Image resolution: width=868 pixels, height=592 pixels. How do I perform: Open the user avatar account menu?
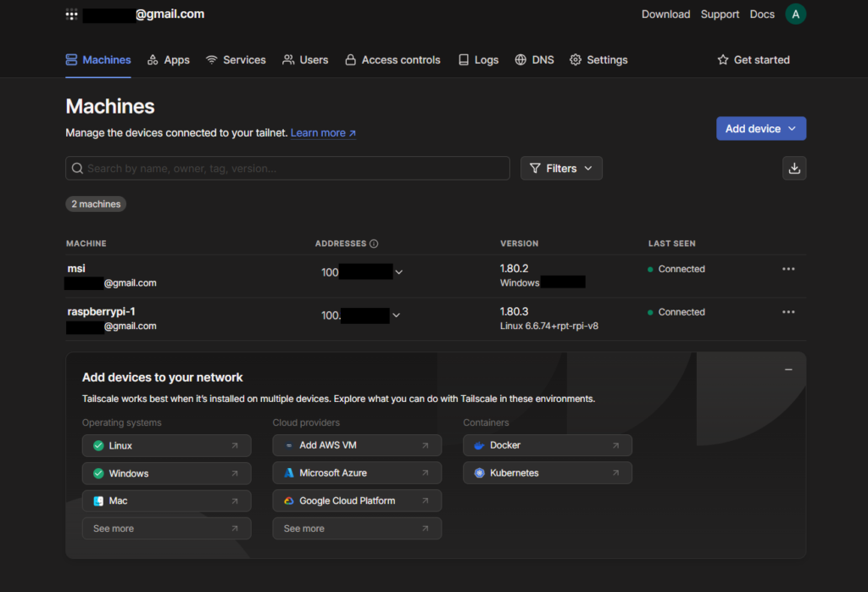tap(795, 14)
